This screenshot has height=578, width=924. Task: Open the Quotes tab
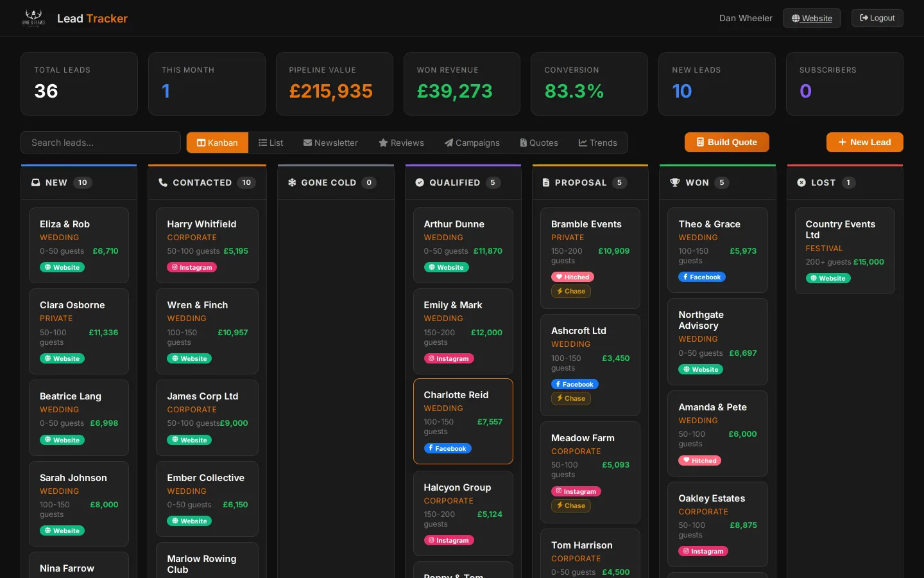(x=539, y=143)
